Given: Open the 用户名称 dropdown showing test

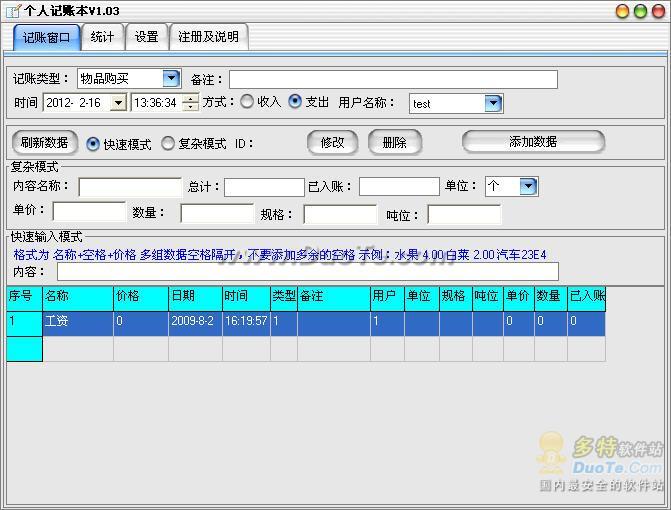Looking at the screenshot, I should (x=493, y=103).
